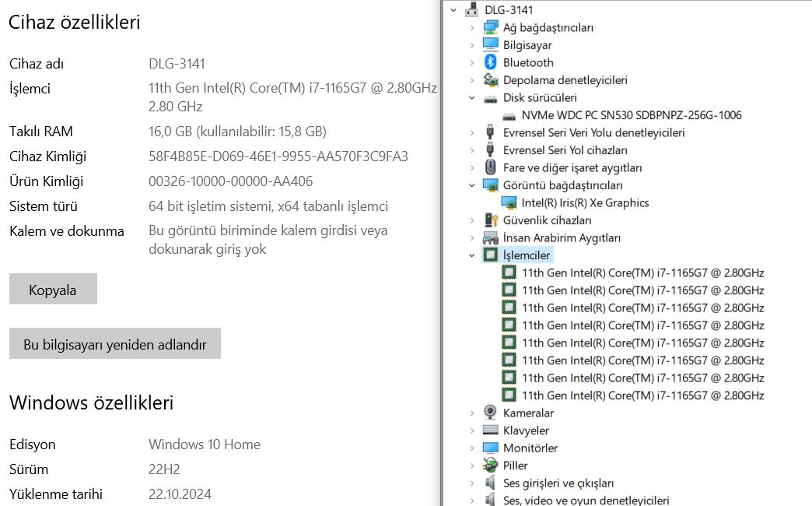Click the Bluetooth category icon
The image size is (812, 506).
coord(491,62)
